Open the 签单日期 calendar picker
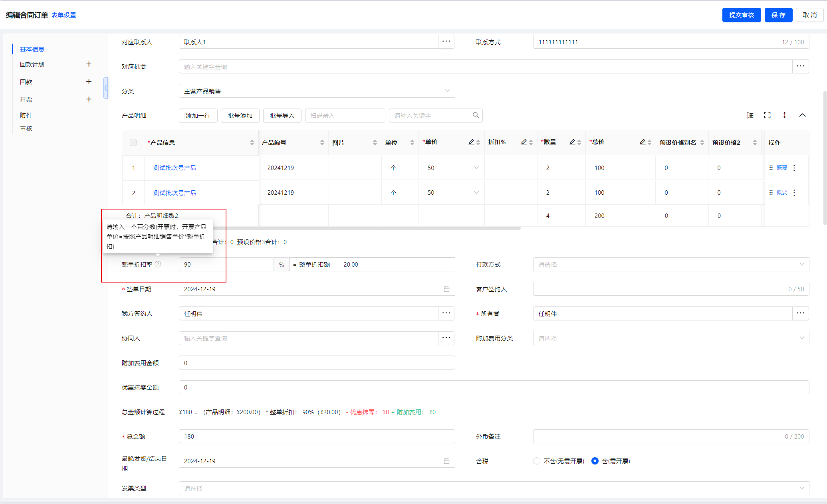This screenshot has height=504, width=827. (x=446, y=289)
